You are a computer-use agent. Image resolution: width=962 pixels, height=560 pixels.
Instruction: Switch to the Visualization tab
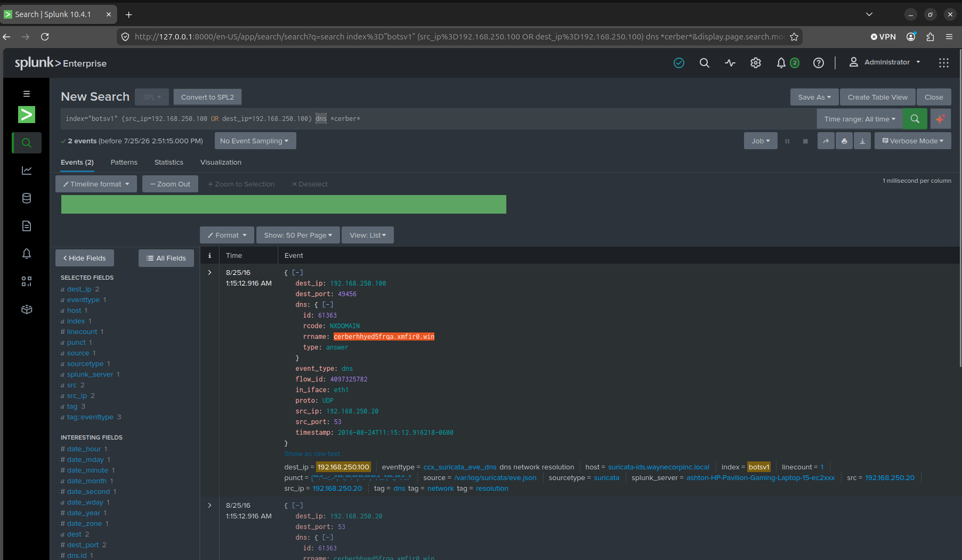[x=221, y=162]
